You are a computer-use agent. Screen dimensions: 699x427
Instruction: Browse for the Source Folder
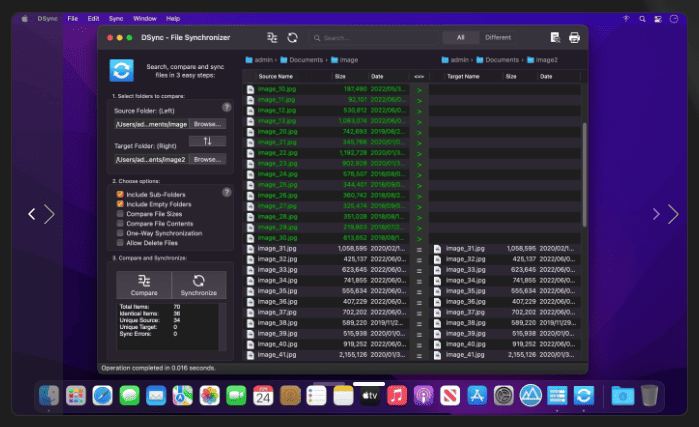207,124
